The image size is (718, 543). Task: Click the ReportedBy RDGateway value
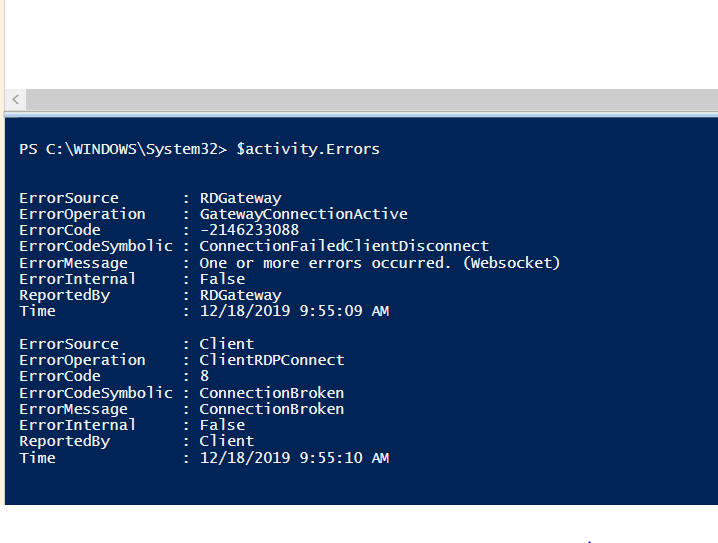click(240, 295)
